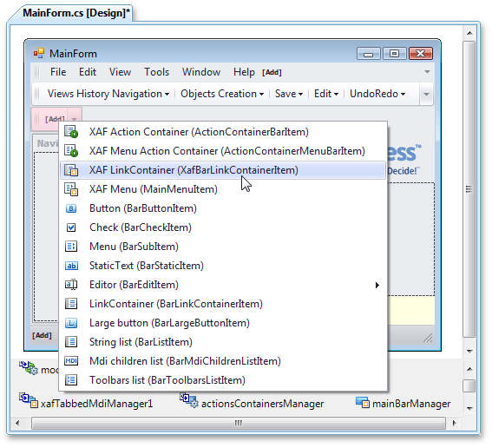Click the XAF Menu MainMenuItem icon
Screen dimensions: 492x448
coord(71,189)
